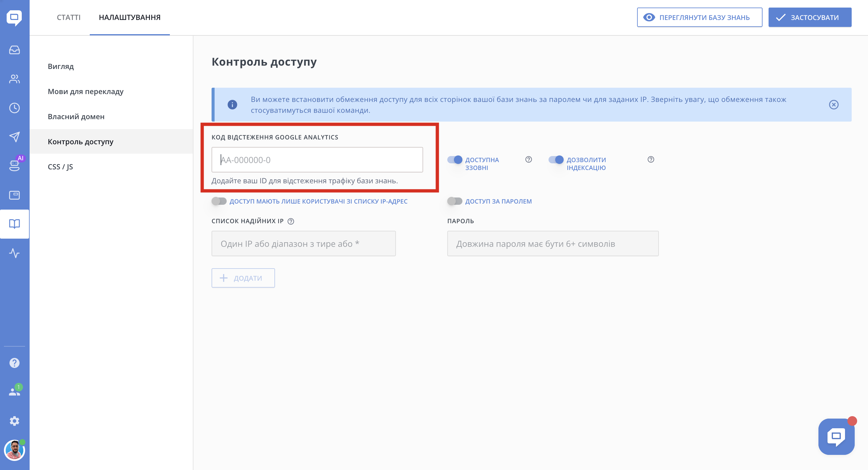868x470 pixels.
Task: Open the live chat widget bubble
Action: click(x=836, y=436)
